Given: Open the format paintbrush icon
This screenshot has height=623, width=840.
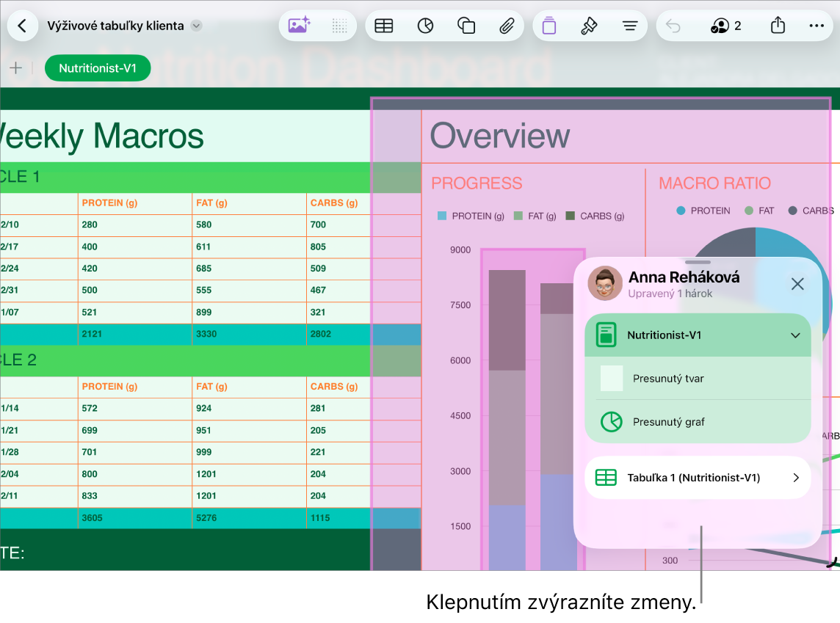Looking at the screenshot, I should (589, 26).
